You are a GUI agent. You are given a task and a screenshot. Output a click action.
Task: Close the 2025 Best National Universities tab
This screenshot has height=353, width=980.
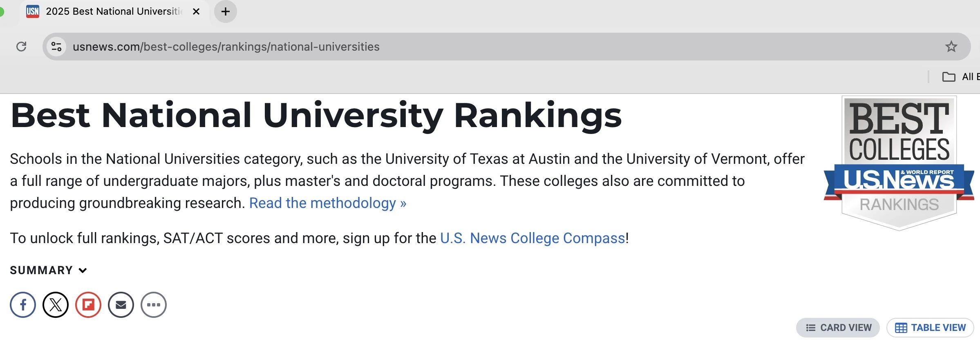pos(196,11)
